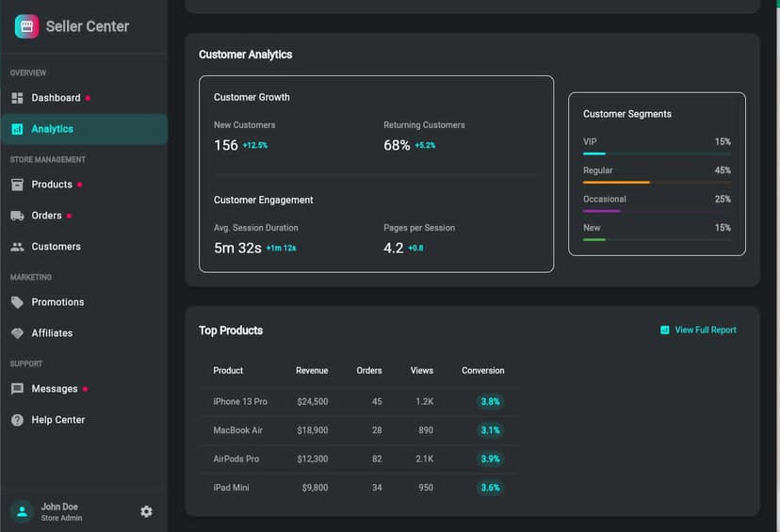Click the Products box icon

point(17,185)
